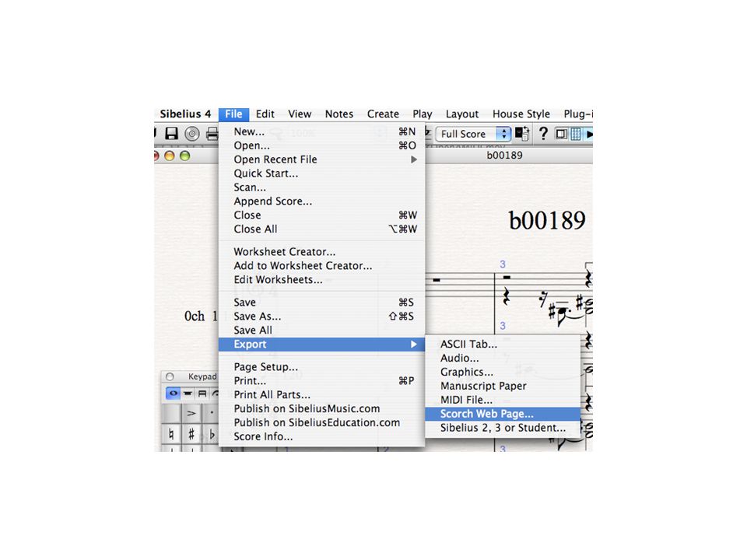
Task: Open the Notes menu
Action: [339, 114]
